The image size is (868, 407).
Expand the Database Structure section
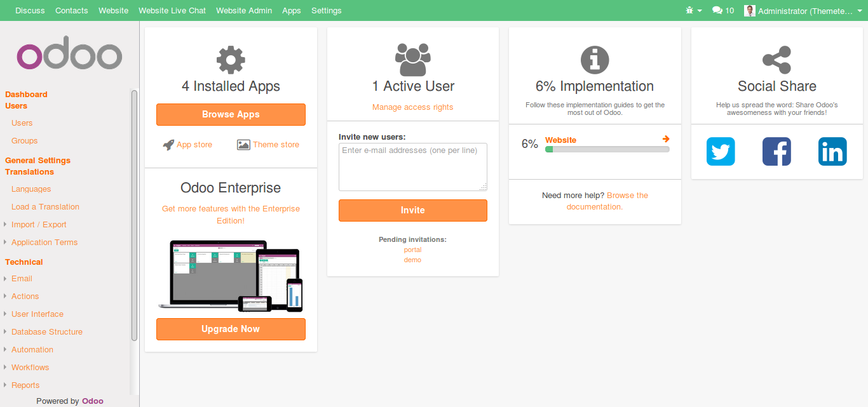coord(46,331)
